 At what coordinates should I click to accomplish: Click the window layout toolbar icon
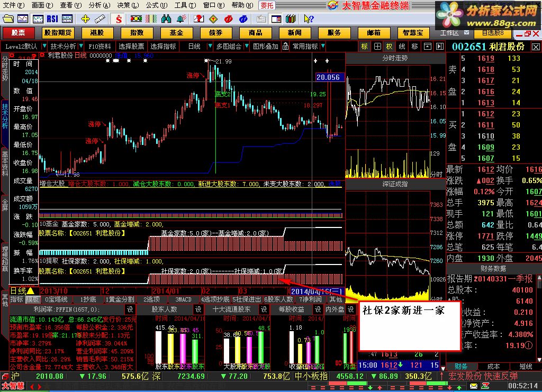276,19
